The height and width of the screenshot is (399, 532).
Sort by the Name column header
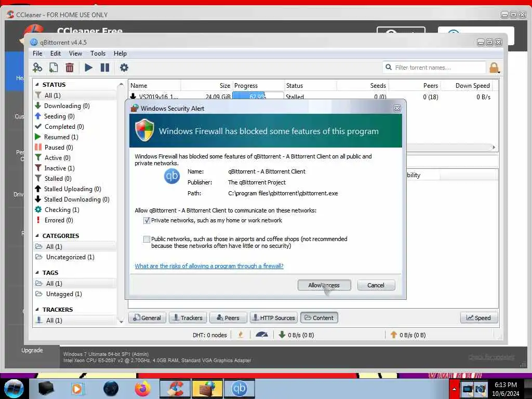(154, 86)
